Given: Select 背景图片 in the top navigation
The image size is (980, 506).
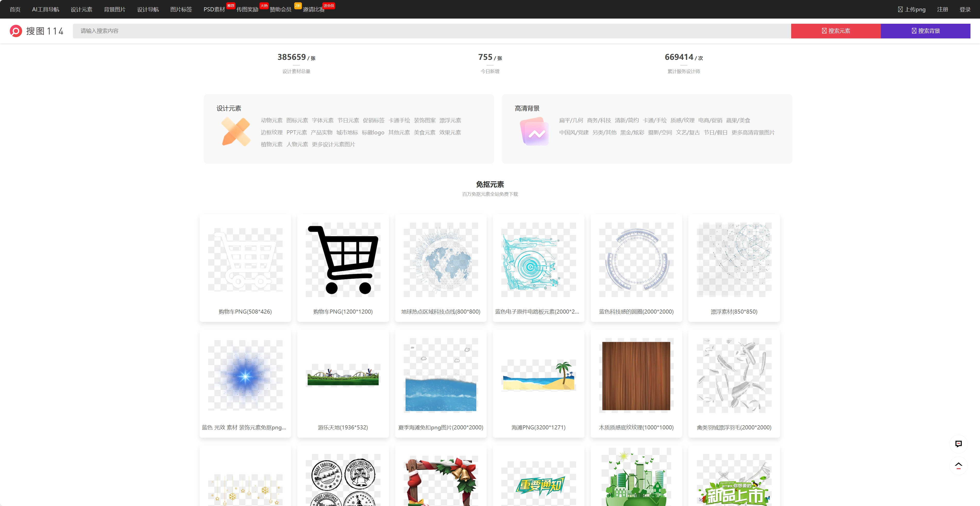Looking at the screenshot, I should [114, 10].
